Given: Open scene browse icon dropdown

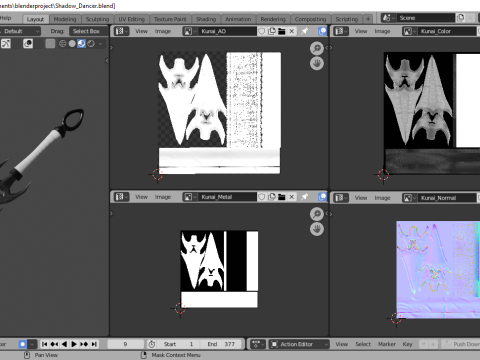Looking at the screenshot, I should [389, 18].
